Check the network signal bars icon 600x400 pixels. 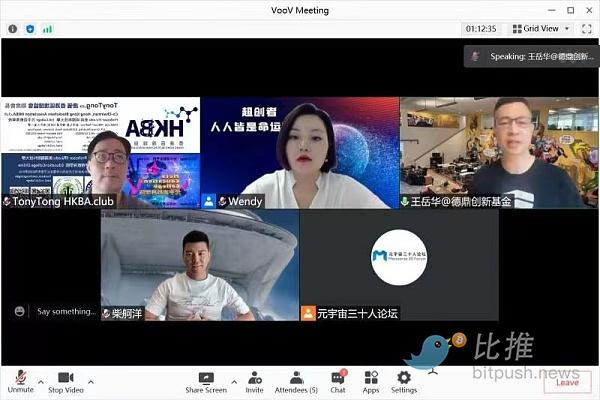pos(47,29)
